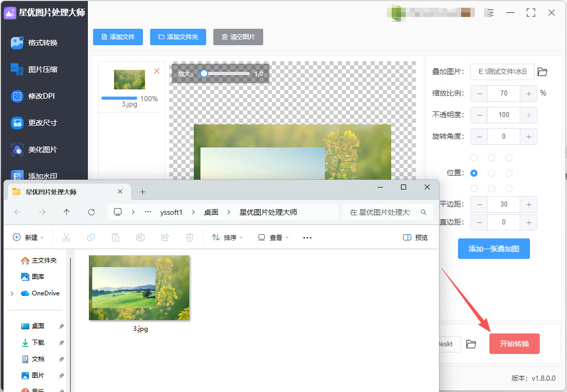Click the Rename icon in Explorer toolbar
This screenshot has width=567, height=392.
(140, 237)
